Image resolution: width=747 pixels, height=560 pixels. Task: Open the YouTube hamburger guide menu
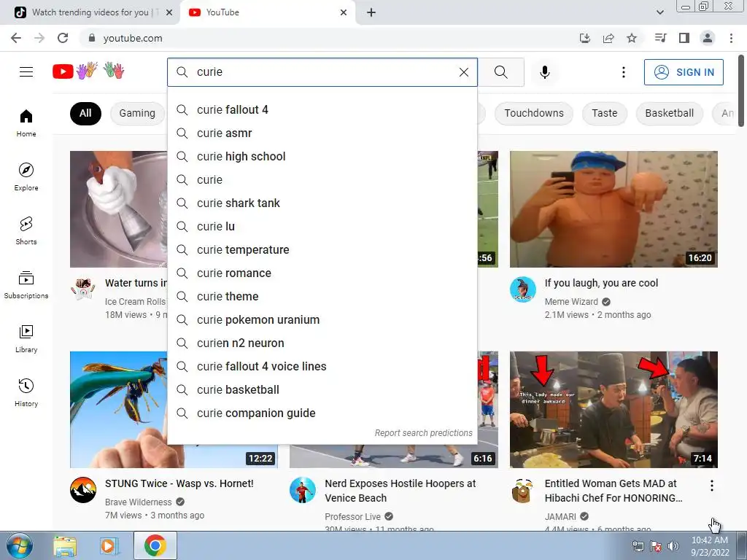[26, 72]
